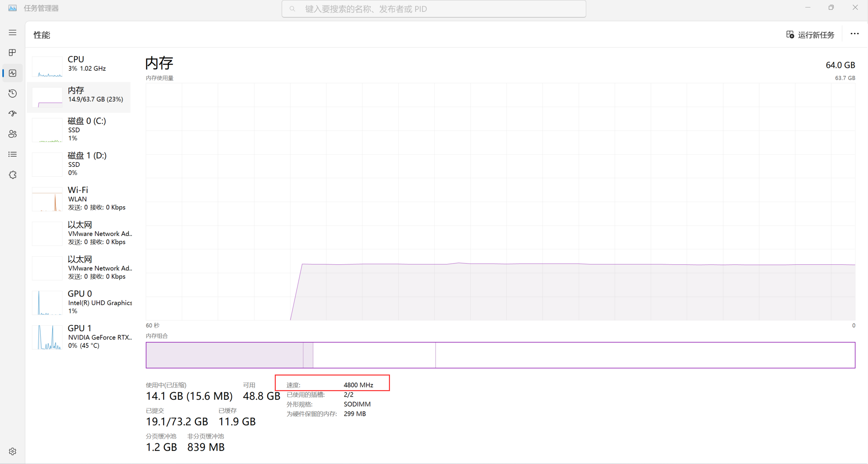
Task: Select the Wi-Fi WLAN entry
Action: pyautogui.click(x=79, y=199)
